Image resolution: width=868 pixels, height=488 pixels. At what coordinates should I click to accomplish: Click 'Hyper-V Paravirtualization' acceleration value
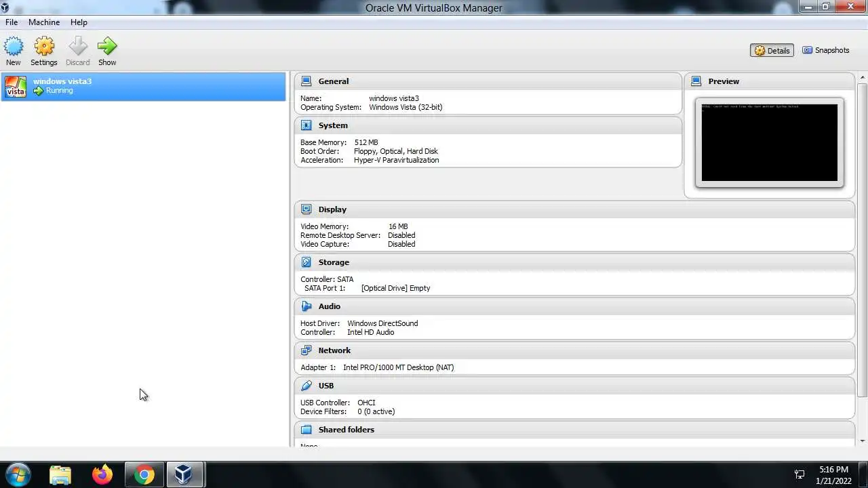[396, 160]
